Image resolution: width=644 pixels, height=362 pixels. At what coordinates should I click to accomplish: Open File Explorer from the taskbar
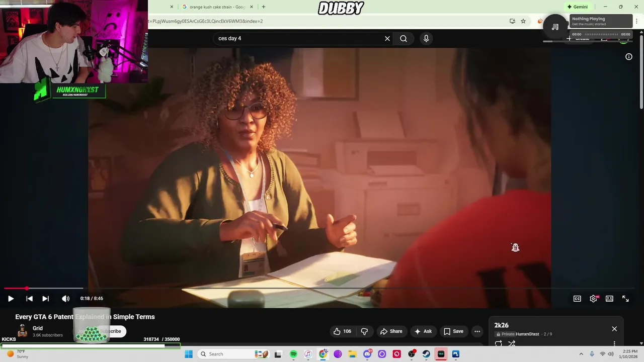coord(353,354)
